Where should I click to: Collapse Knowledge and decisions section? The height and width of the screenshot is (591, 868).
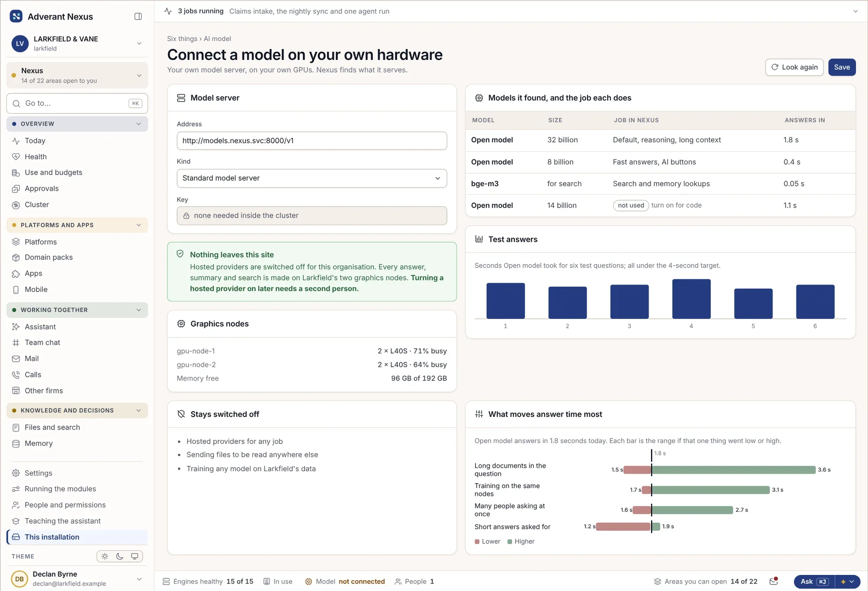pos(77,410)
